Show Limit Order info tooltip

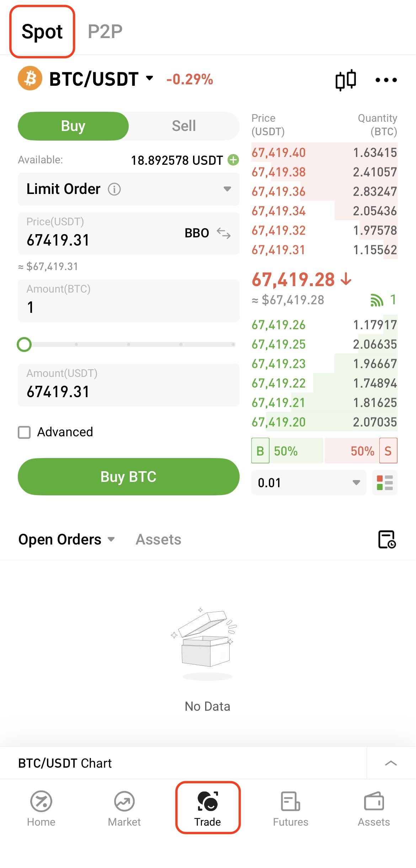coord(114,189)
